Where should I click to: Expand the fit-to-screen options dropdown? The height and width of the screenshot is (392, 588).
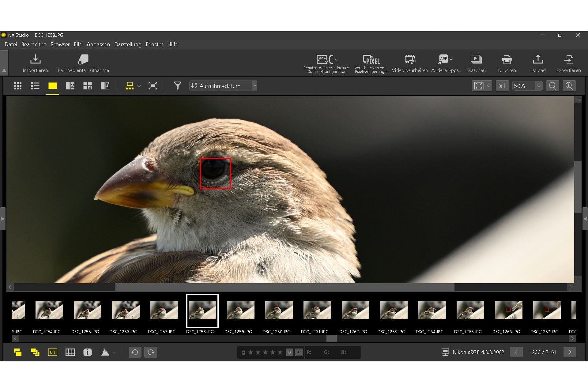[489, 86]
